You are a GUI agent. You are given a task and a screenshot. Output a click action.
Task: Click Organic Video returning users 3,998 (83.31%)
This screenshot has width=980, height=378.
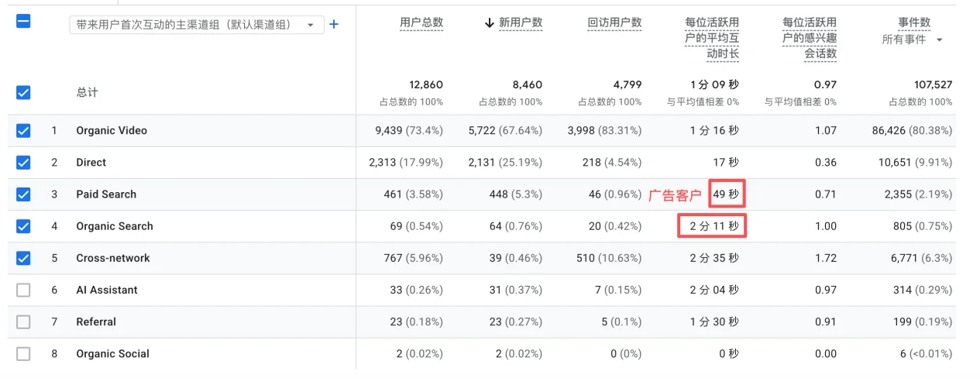[604, 131]
